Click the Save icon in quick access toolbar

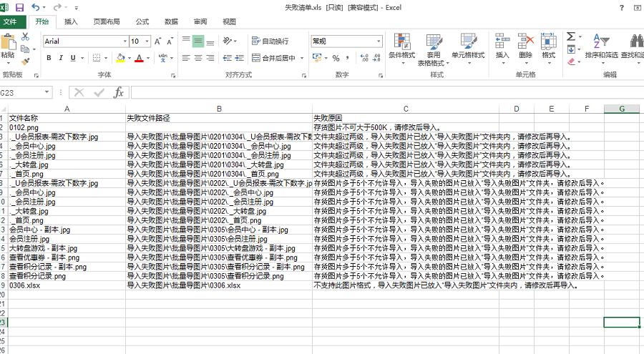[x=19, y=7]
